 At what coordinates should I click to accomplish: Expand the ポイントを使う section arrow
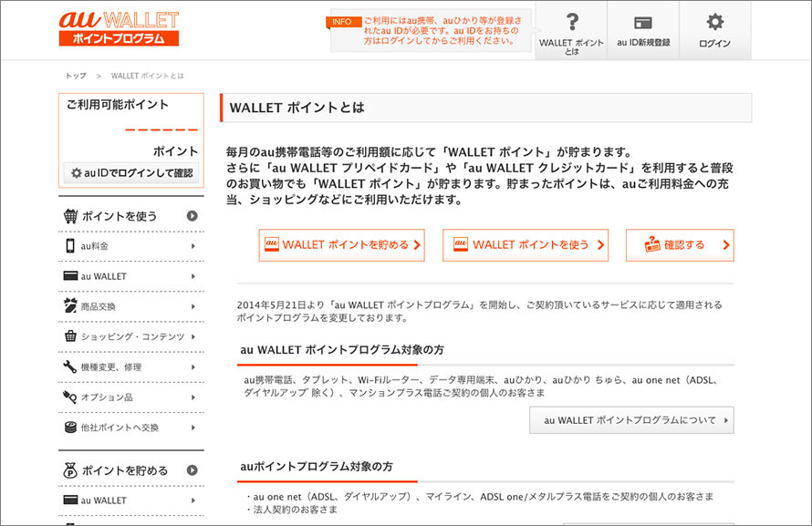[x=193, y=216]
